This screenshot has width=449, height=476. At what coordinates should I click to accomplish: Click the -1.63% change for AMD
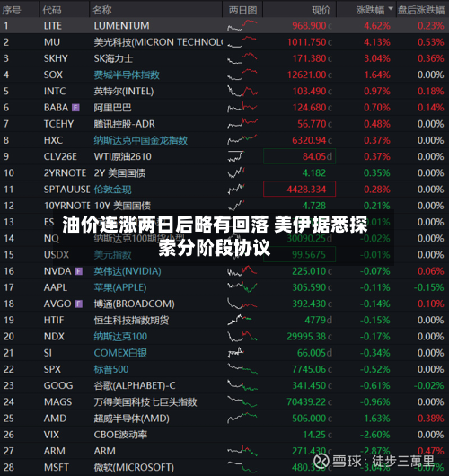[375, 419]
